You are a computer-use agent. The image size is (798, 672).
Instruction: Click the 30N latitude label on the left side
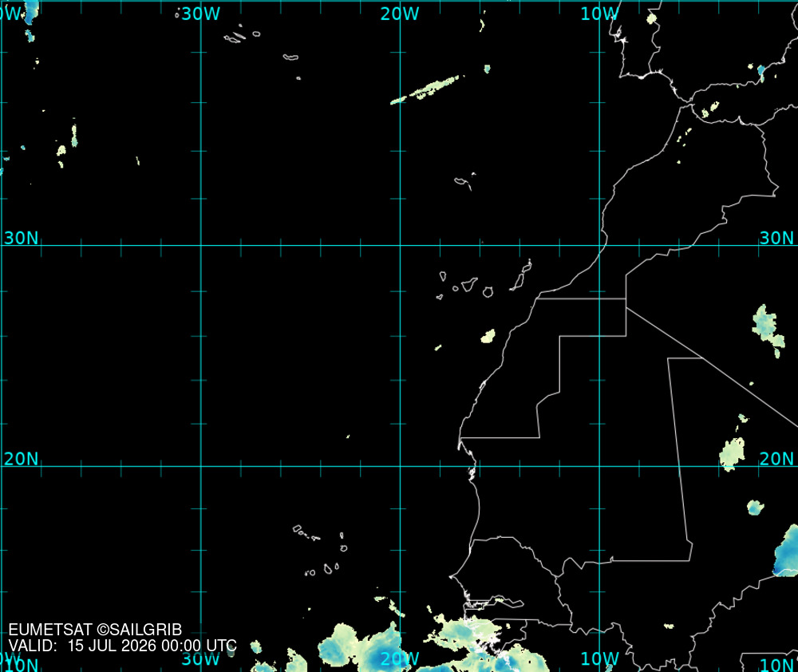click(x=22, y=238)
